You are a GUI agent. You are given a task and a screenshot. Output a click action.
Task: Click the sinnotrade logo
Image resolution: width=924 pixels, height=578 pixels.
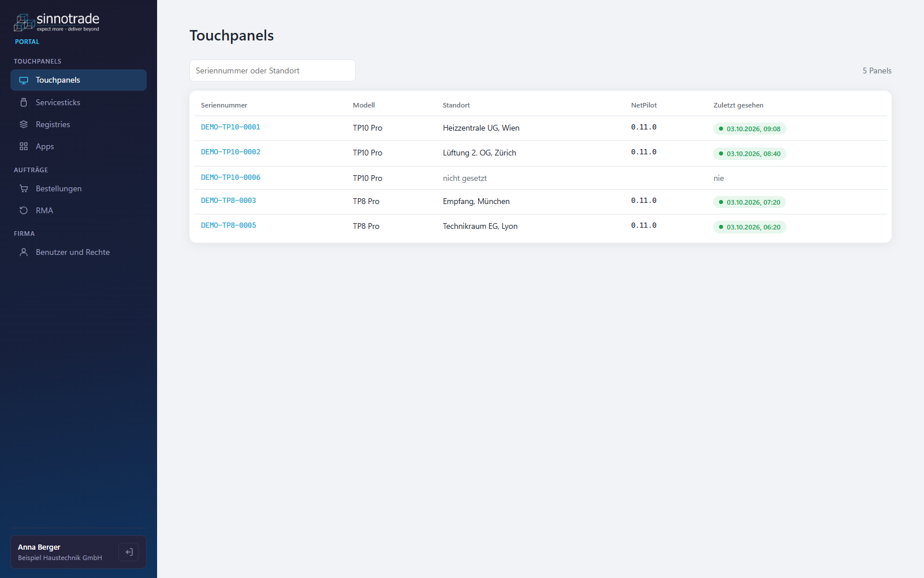click(57, 23)
